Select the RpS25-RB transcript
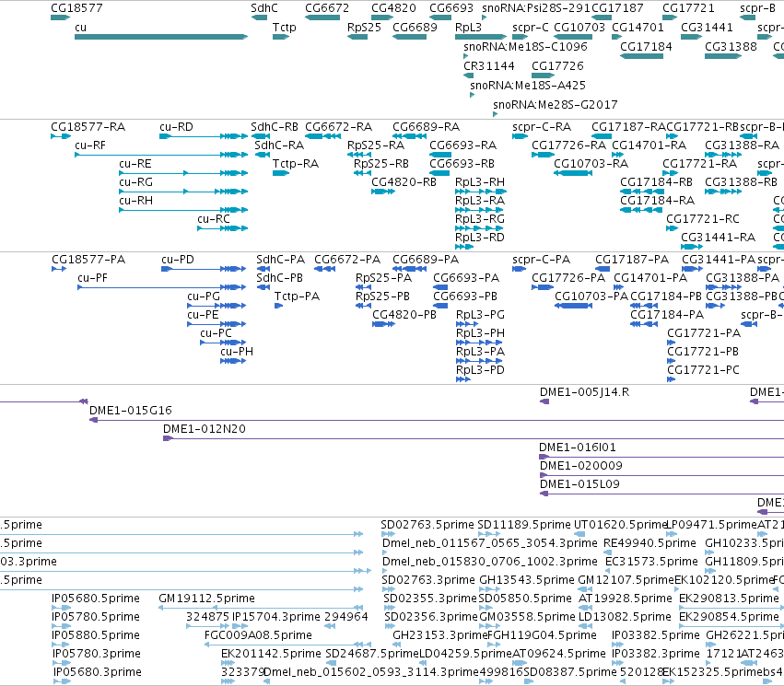The width and height of the screenshot is (784, 686). pos(362,173)
